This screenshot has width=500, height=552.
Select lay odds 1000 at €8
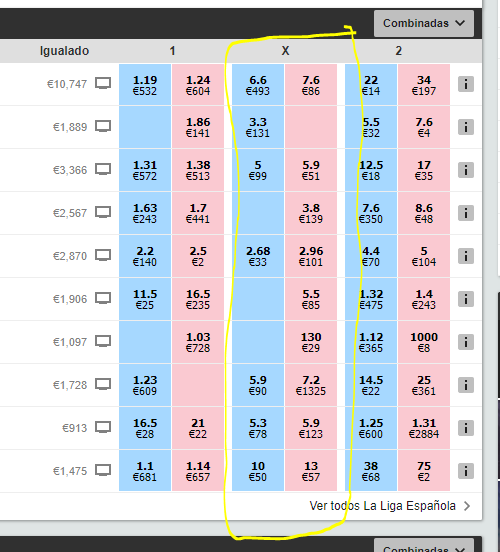coord(424,342)
